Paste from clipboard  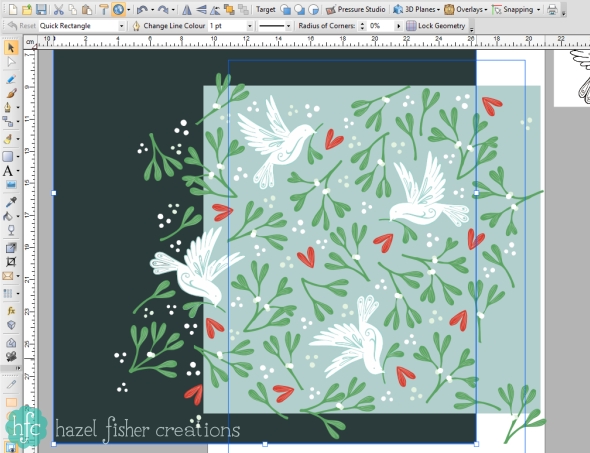coord(87,9)
